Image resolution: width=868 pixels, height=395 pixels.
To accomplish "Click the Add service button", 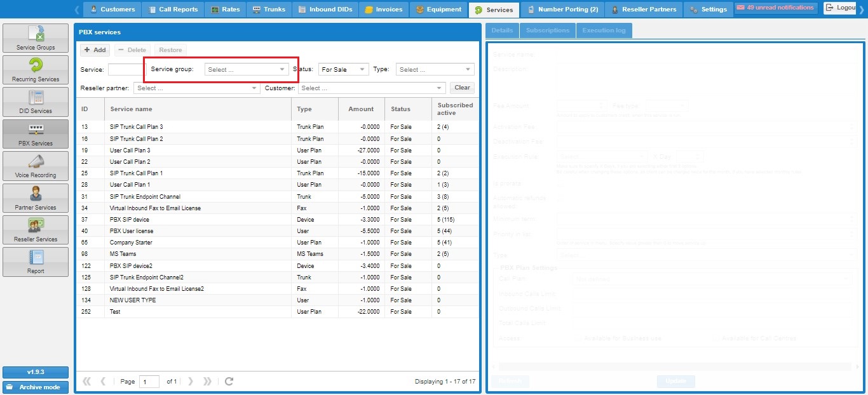I will pyautogui.click(x=95, y=50).
